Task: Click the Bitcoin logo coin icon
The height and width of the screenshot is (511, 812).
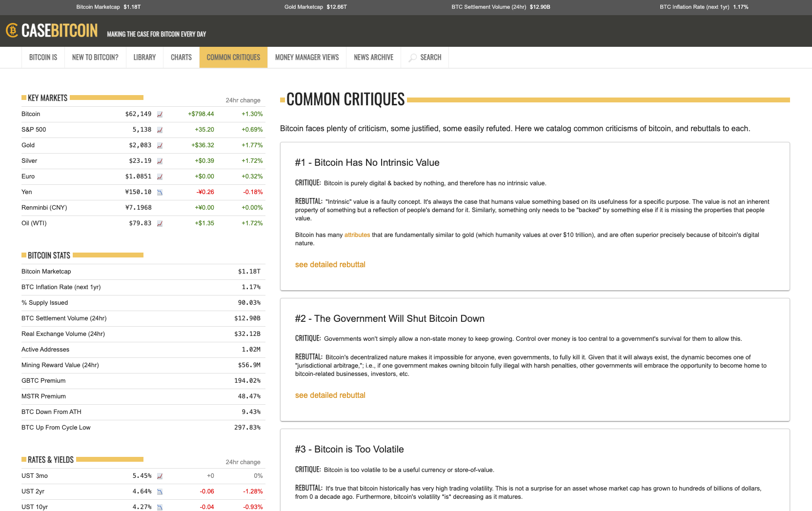Action: (12, 30)
